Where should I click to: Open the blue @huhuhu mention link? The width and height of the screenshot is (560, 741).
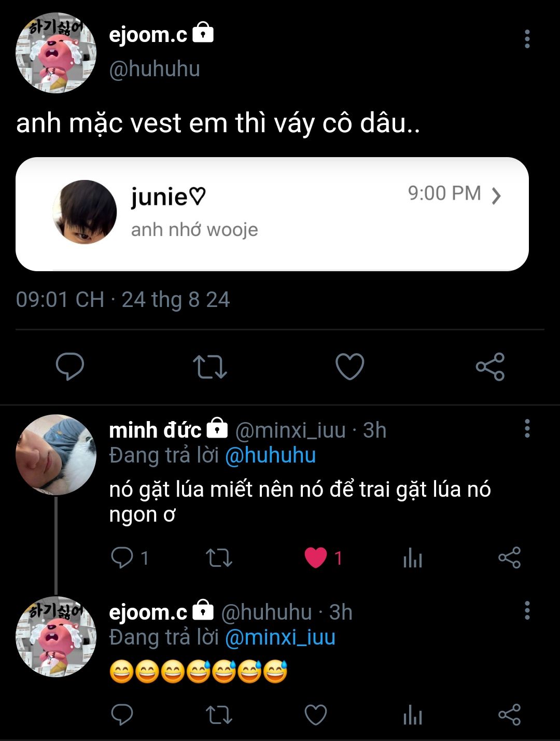(270, 455)
